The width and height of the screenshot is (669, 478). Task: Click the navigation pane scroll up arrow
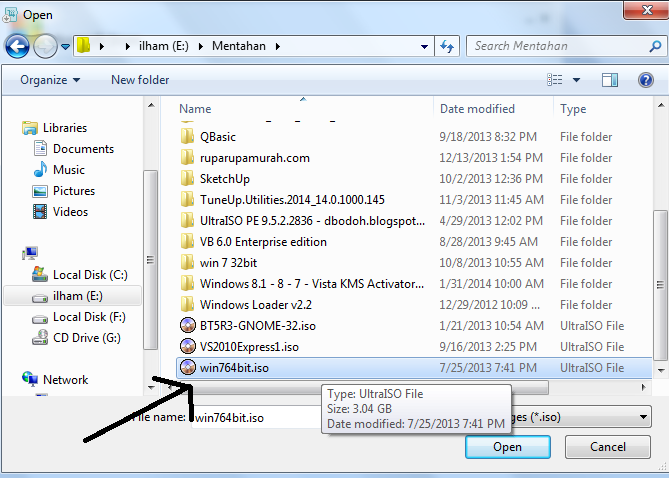click(151, 105)
